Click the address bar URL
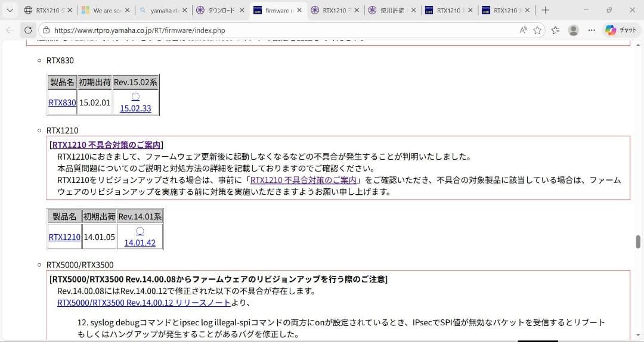The height and width of the screenshot is (342, 644). (139, 30)
